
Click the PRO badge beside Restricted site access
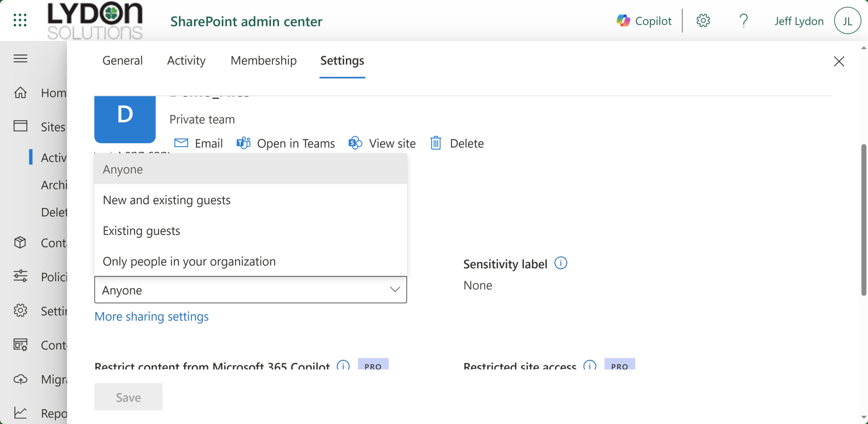point(619,364)
